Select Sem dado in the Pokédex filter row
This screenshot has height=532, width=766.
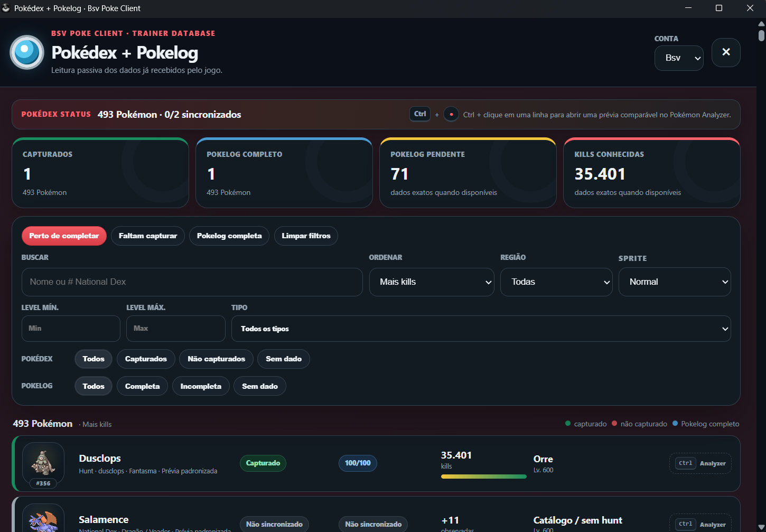(x=284, y=359)
